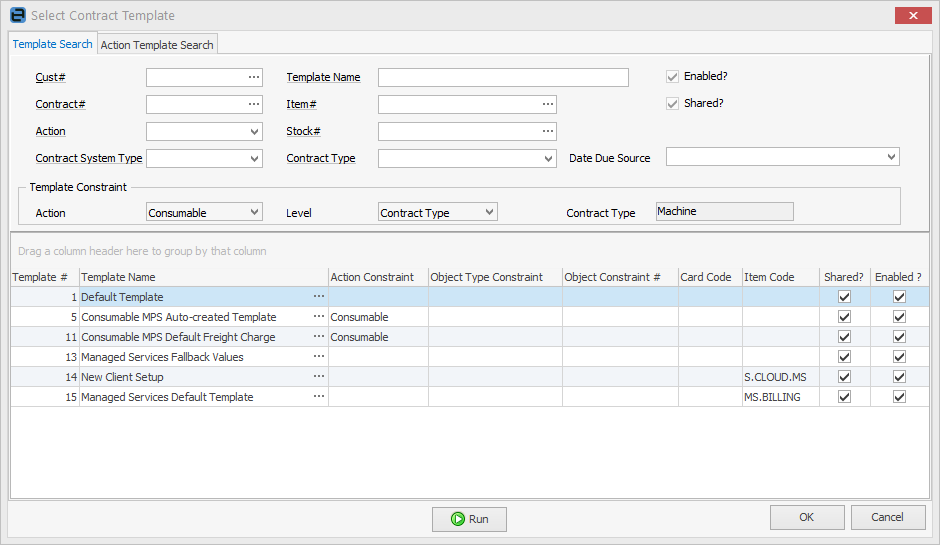Toggle Enabled checkbox for Consumable MPS Default Freight Charge
The height and width of the screenshot is (545, 940).
[899, 337]
